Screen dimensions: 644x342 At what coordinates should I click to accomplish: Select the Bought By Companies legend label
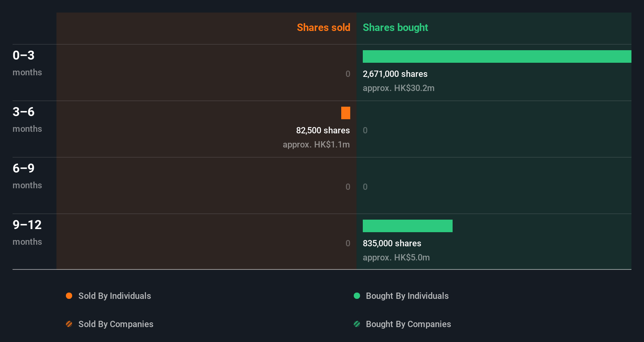(408, 324)
